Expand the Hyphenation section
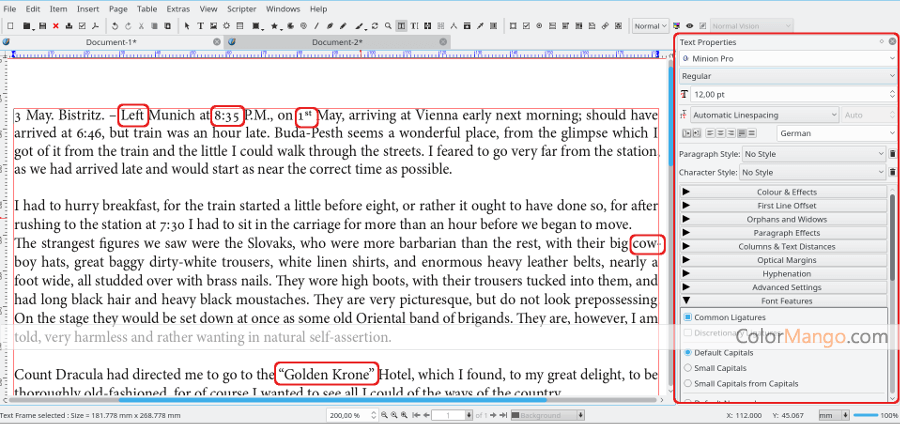 [x=786, y=274]
